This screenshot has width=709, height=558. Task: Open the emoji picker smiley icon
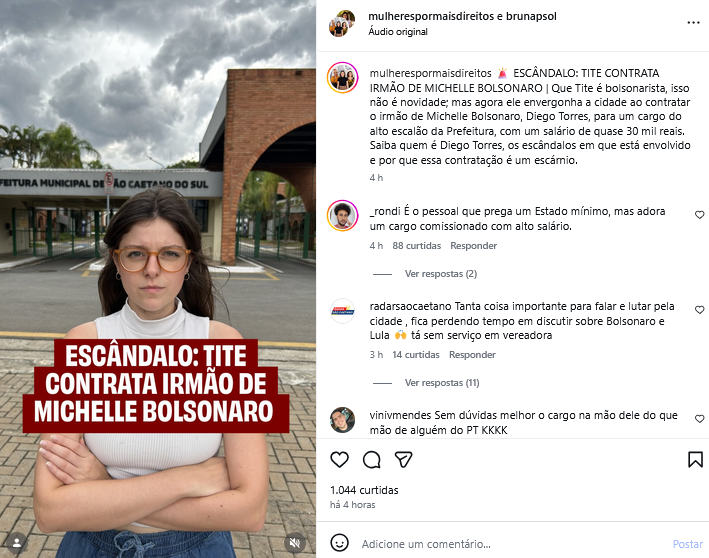click(x=340, y=543)
